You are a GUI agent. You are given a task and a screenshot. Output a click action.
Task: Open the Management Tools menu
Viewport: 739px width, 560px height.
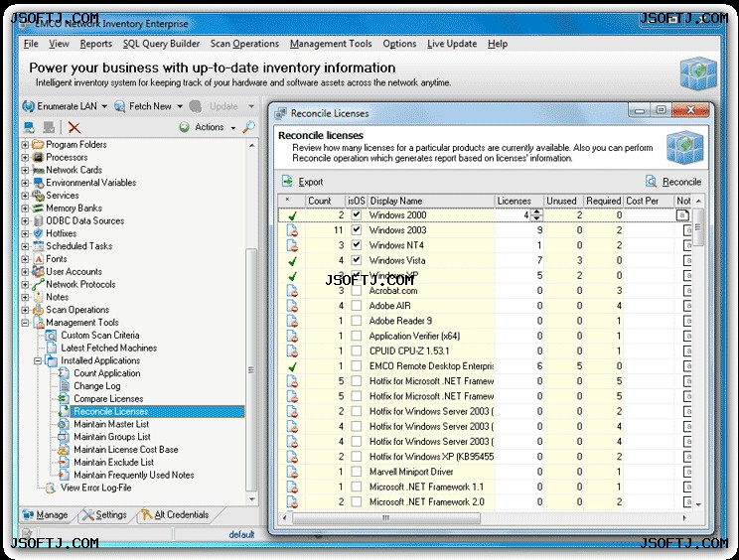pos(331,44)
